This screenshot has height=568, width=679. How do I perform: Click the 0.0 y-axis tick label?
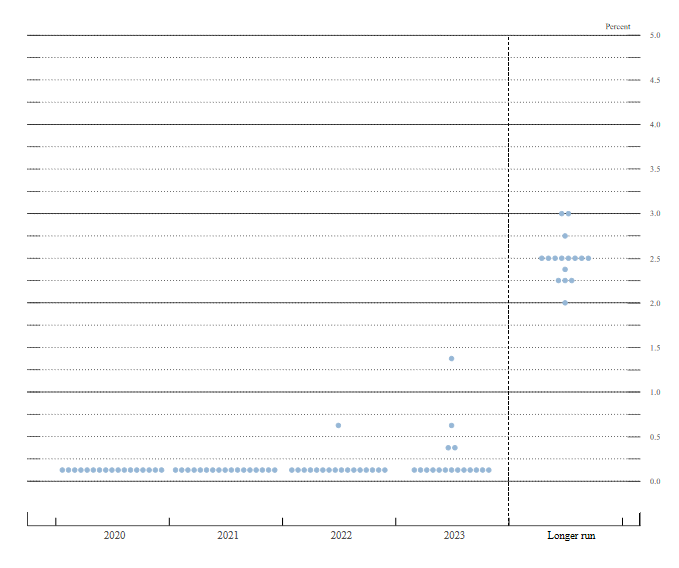click(x=655, y=481)
